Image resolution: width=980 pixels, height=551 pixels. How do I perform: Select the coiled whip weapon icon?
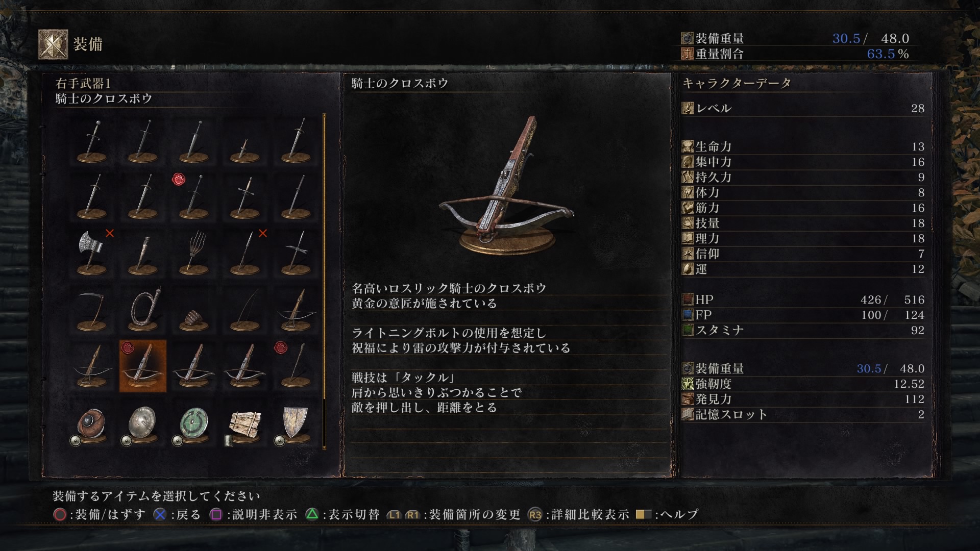(x=143, y=309)
